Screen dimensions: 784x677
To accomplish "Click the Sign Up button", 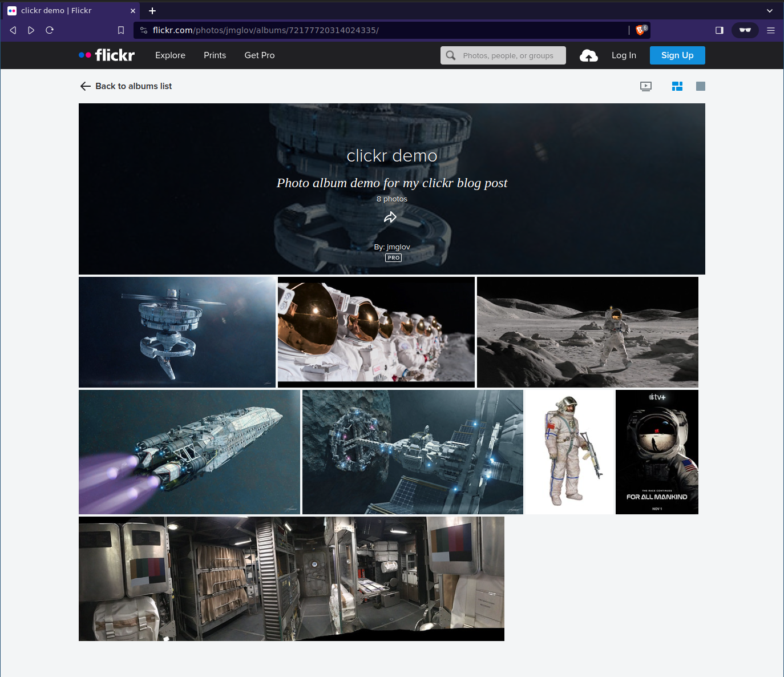I will pos(677,55).
